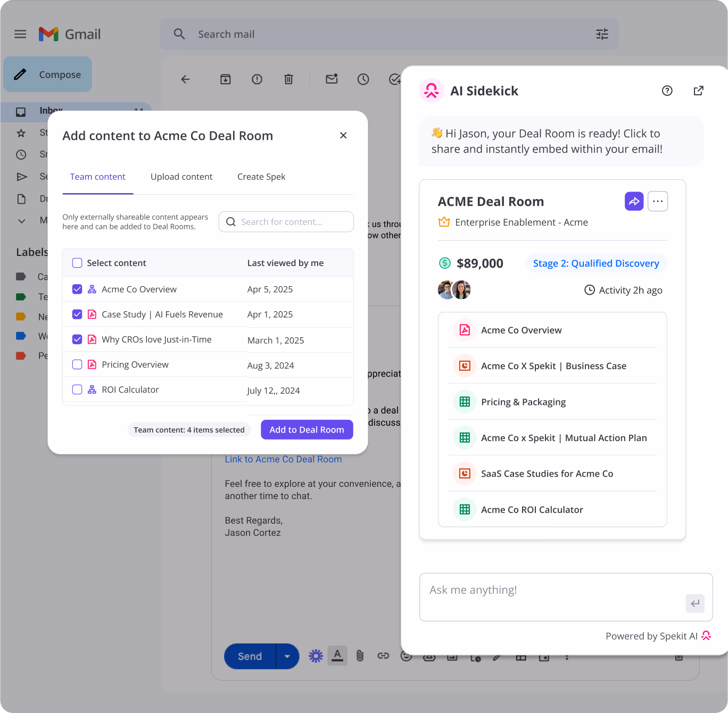Click the Spekit AI asterisk icon in compose toolbar
728x713 pixels.
(316, 656)
